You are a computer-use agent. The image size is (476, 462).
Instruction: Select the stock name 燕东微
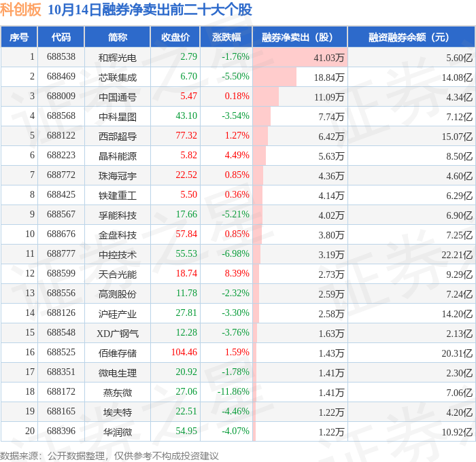coord(118,393)
